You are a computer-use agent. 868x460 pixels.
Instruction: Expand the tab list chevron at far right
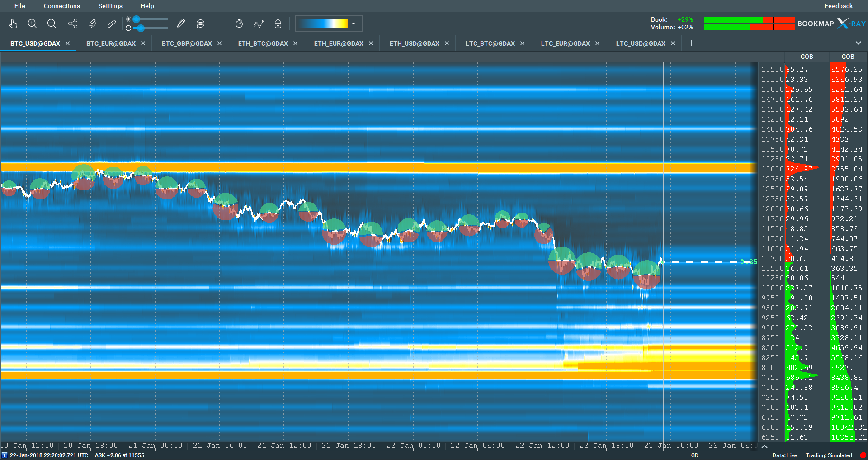[x=858, y=43]
